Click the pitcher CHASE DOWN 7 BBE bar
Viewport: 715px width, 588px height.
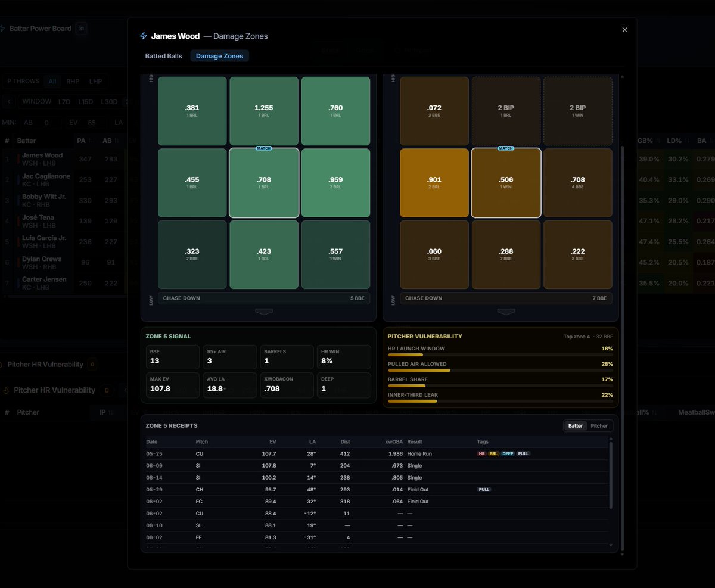point(506,298)
